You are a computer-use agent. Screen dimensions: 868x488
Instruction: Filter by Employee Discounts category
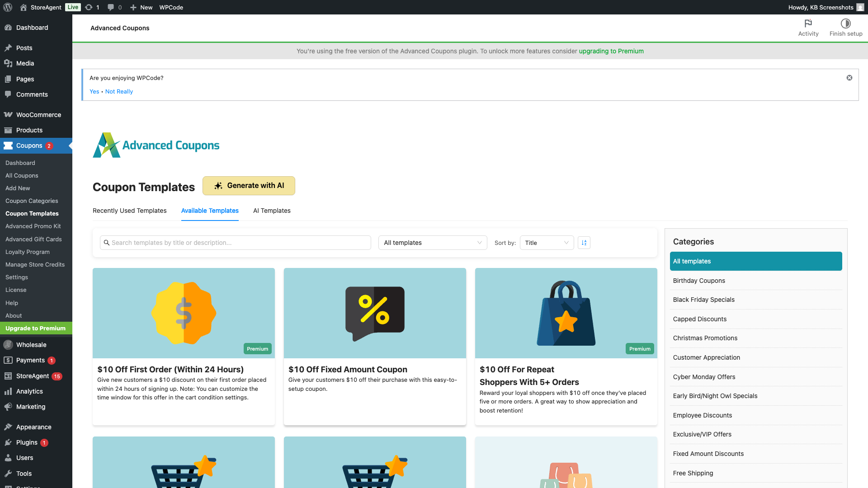coord(756,415)
